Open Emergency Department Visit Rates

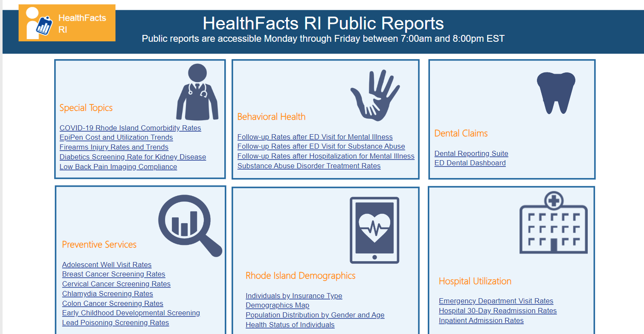[496, 301]
